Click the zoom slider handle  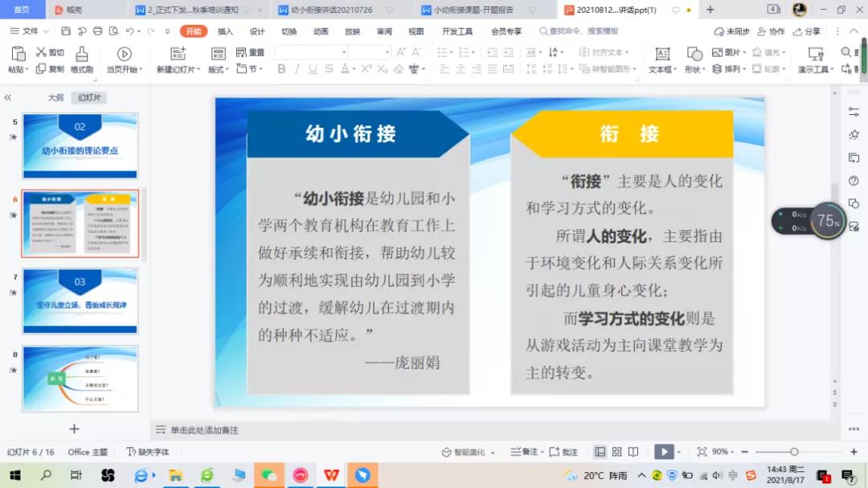click(794, 452)
